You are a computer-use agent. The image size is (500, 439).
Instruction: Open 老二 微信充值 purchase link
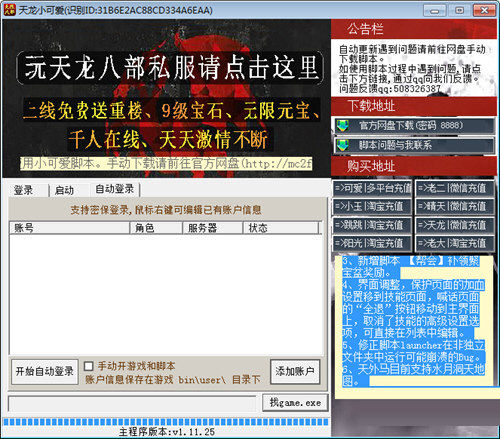(x=455, y=188)
